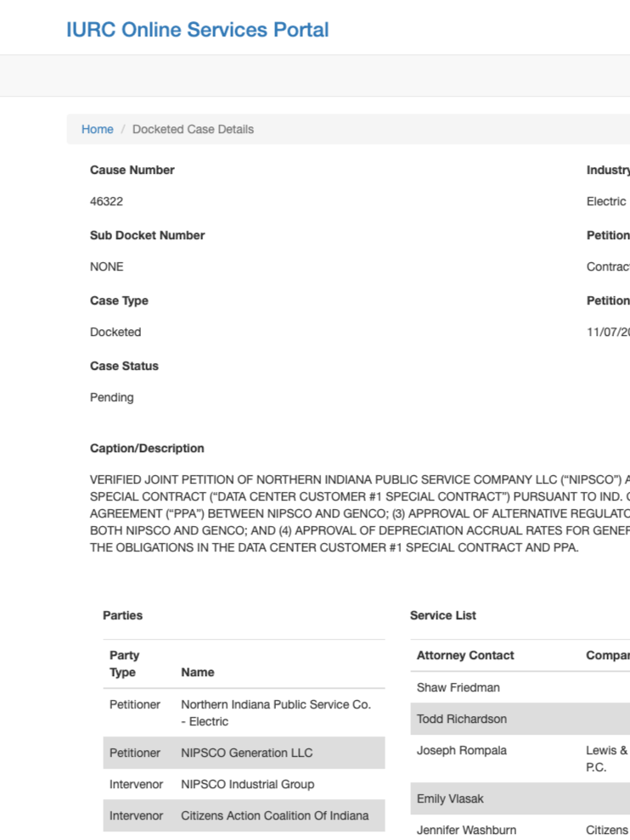Image resolution: width=630 pixels, height=840 pixels.
Task: Click the Parties section heading
Action: [123, 615]
